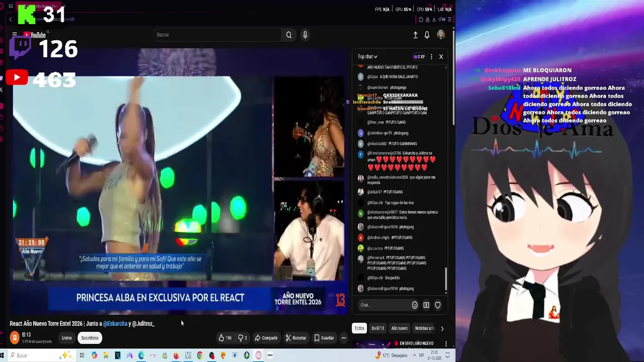
Task: Click the YouTube search magnifier icon
Action: pos(289,35)
